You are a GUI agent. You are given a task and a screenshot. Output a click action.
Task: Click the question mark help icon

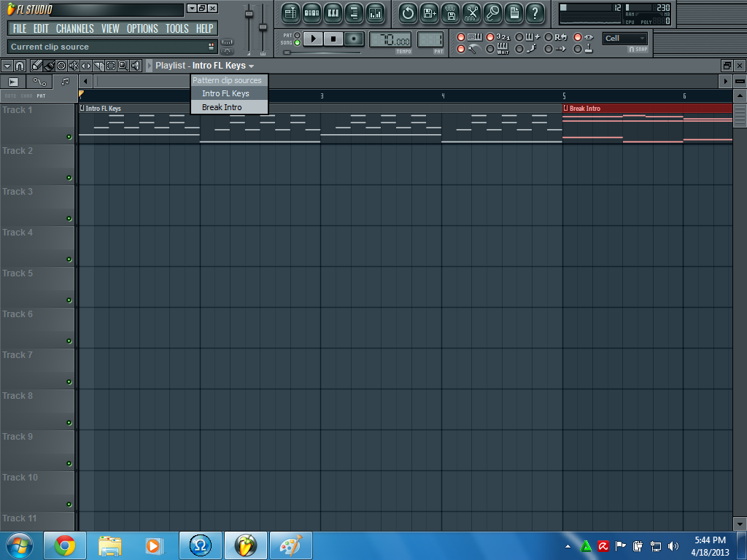[x=535, y=13]
